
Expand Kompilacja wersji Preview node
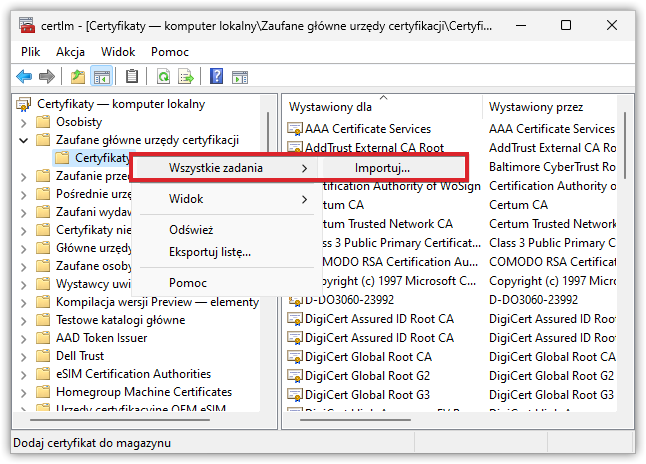pyautogui.click(x=23, y=302)
